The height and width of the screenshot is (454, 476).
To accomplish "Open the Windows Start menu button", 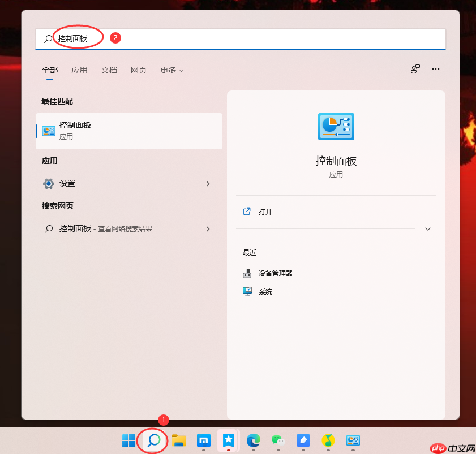I will [x=128, y=440].
